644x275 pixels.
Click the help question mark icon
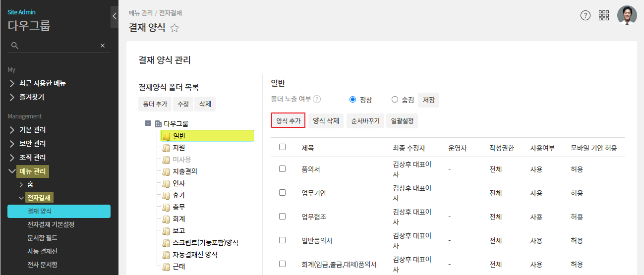tap(585, 15)
